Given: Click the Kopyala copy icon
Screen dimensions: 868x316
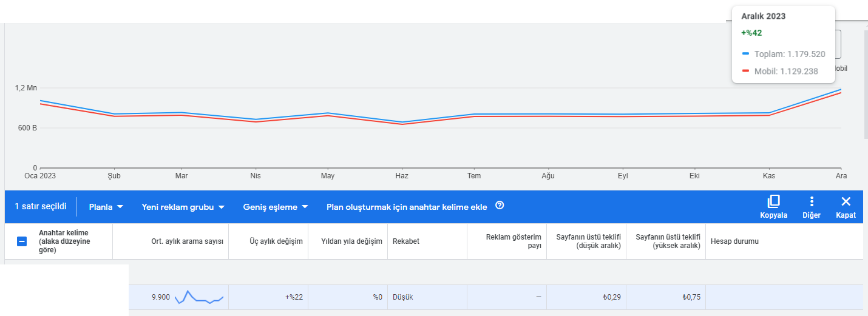Looking at the screenshot, I should coord(773,201).
